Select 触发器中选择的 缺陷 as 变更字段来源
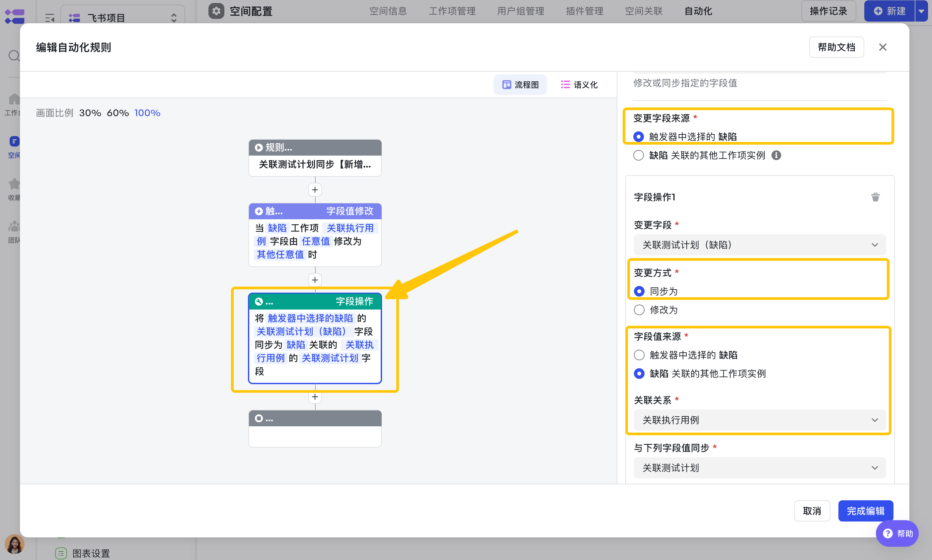This screenshot has width=932, height=560. tap(638, 137)
